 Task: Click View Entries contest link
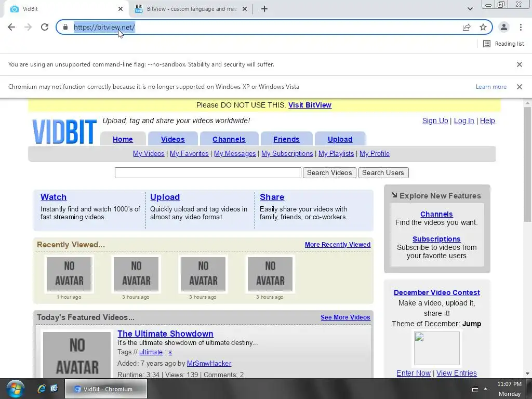coord(456,373)
